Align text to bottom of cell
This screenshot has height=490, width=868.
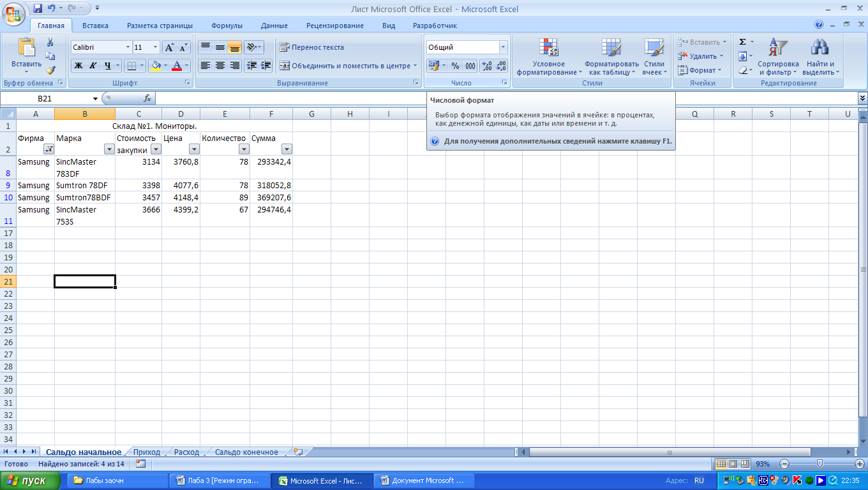(234, 47)
